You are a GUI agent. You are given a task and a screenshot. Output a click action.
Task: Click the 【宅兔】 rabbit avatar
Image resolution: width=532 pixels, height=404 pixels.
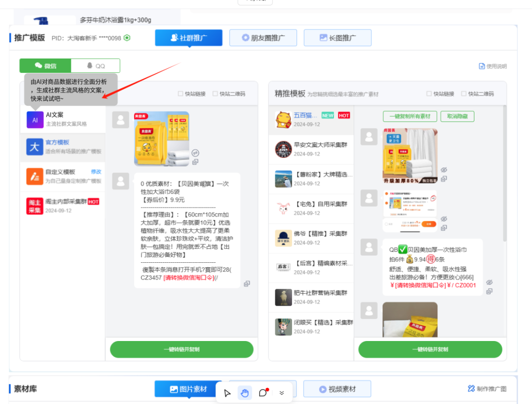click(x=283, y=209)
